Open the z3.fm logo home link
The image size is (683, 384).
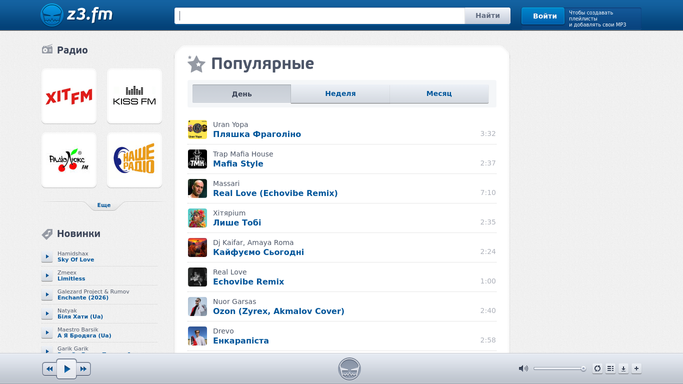(x=77, y=15)
